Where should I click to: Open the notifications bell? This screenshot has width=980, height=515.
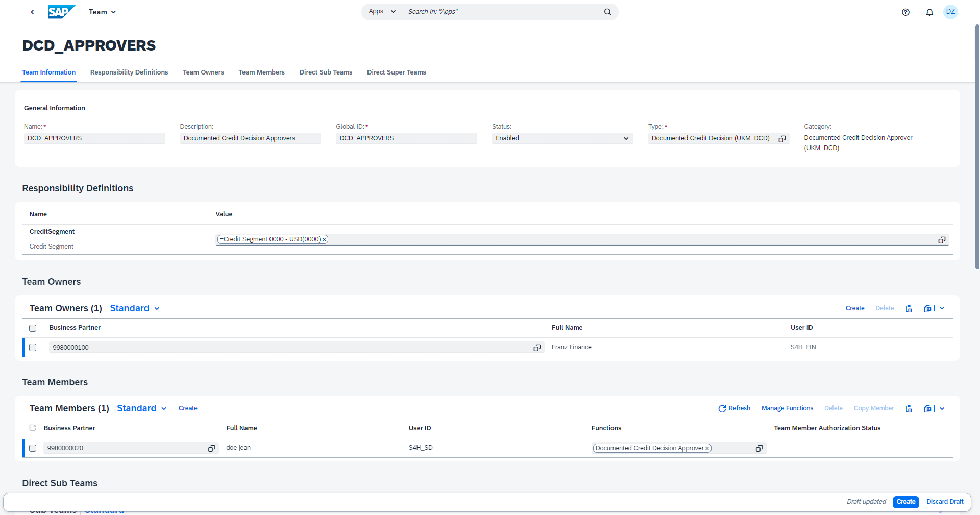929,12
